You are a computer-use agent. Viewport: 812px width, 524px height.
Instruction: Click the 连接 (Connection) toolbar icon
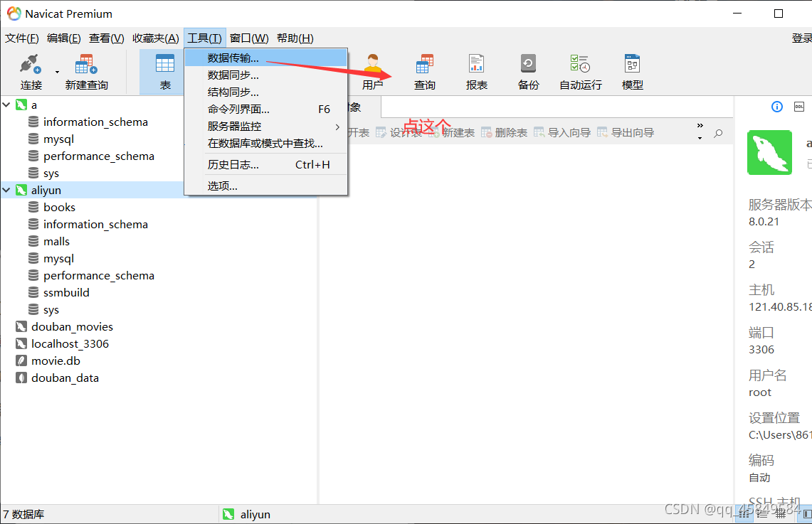click(x=31, y=72)
